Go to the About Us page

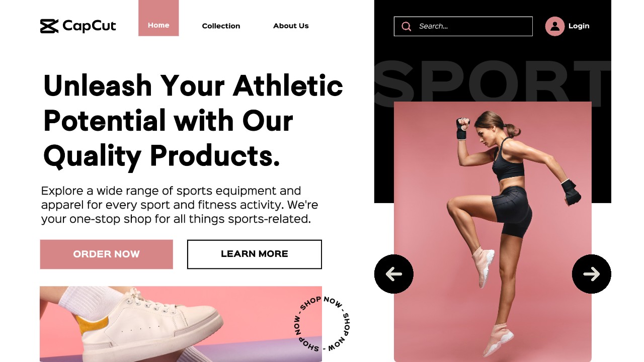(291, 26)
